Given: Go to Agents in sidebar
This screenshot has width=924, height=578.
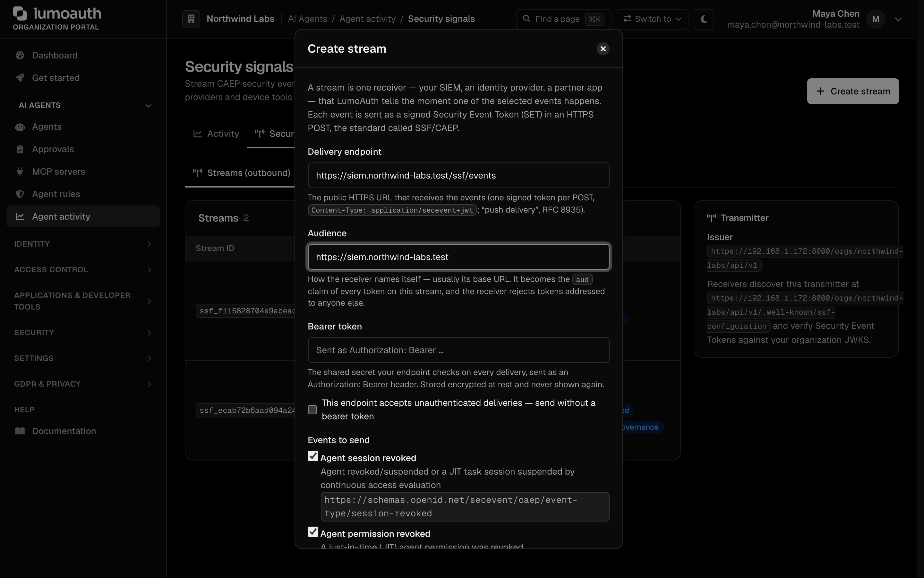Looking at the screenshot, I should pyautogui.click(x=83, y=127).
